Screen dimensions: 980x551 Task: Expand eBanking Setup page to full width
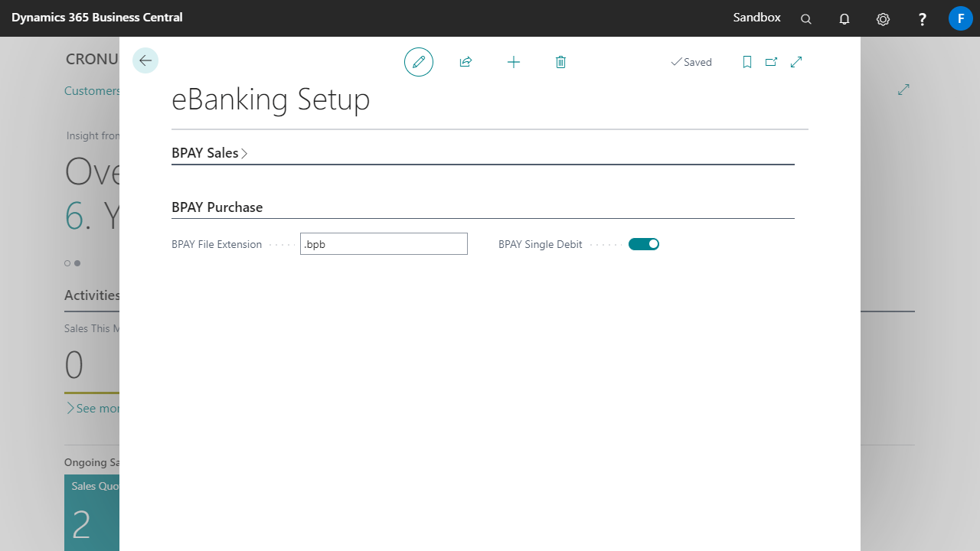tap(796, 62)
